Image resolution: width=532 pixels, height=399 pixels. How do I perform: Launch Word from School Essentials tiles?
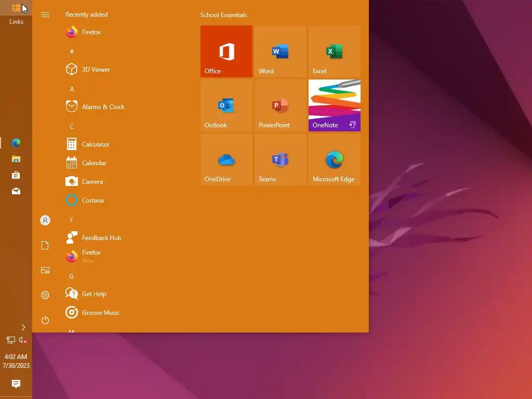280,51
